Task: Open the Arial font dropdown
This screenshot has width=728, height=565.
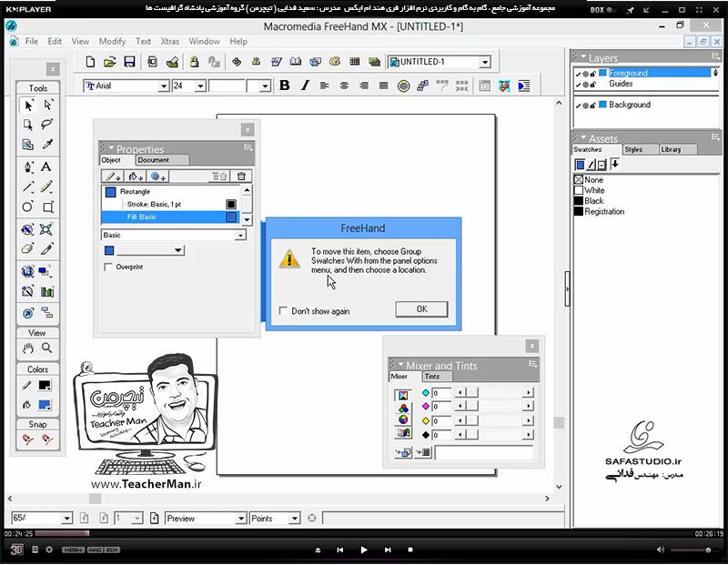Action: 164,86
